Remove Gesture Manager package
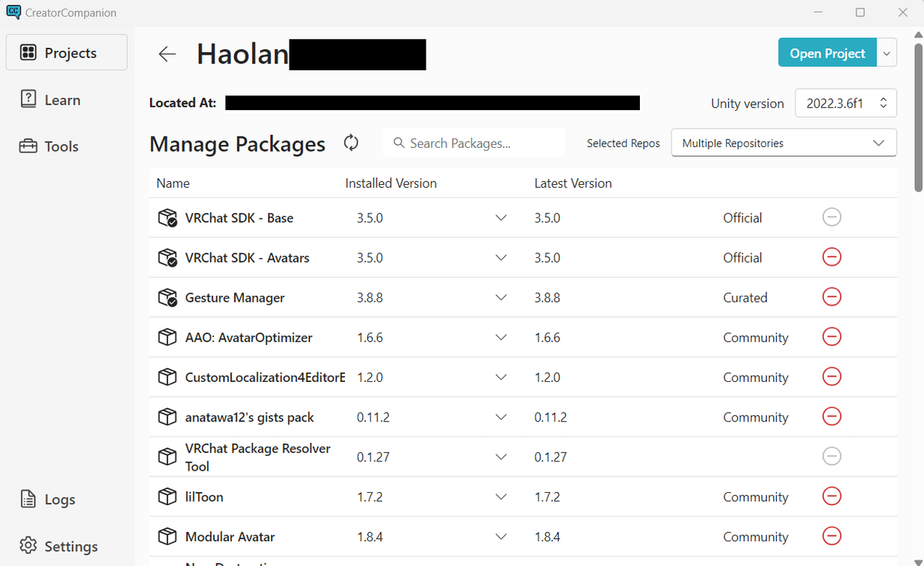The width and height of the screenshot is (924, 566). (x=832, y=297)
